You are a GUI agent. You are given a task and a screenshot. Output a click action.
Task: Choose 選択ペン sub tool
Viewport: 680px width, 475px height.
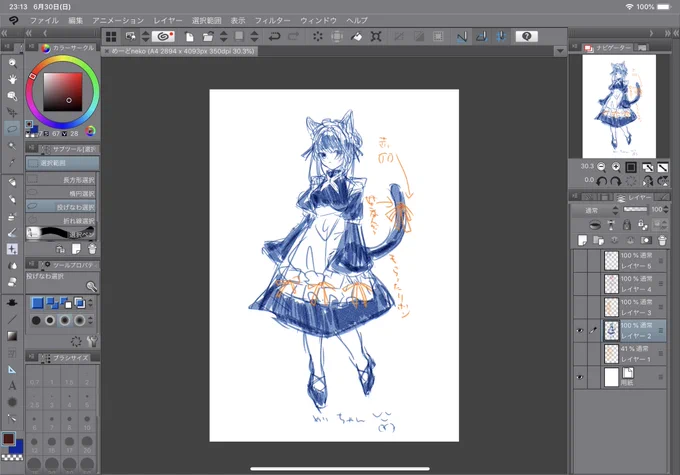(61, 233)
